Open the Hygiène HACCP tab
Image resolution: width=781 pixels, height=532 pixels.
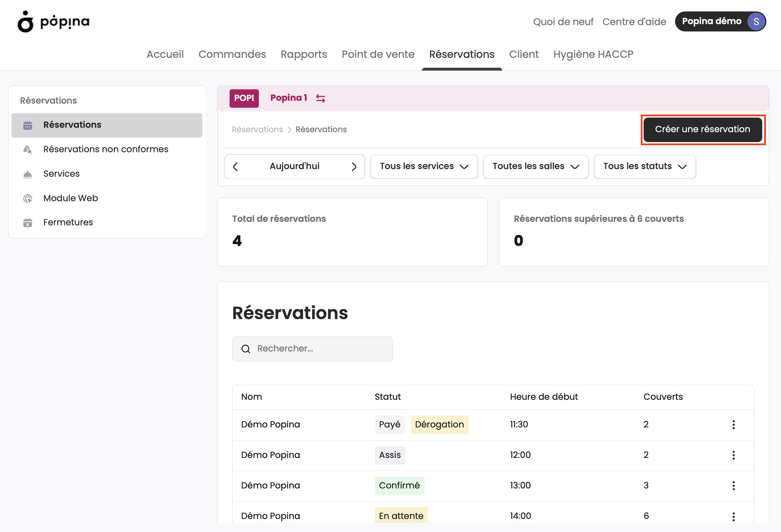pos(593,54)
